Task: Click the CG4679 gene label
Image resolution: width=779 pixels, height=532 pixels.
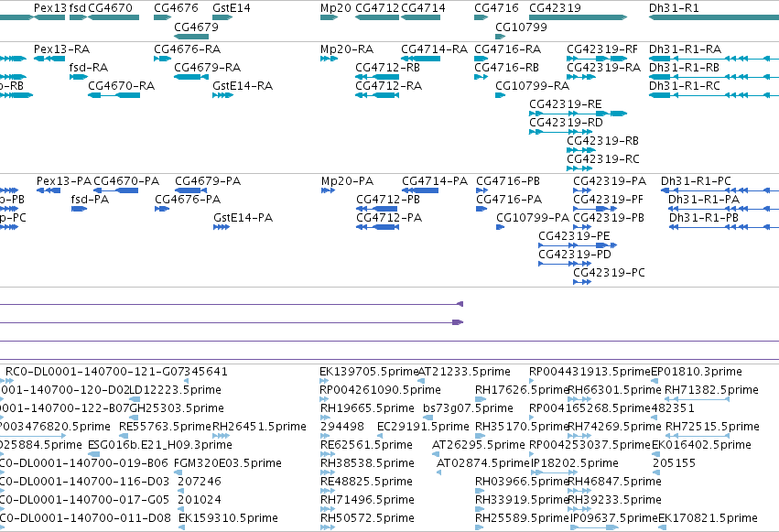Action: click(x=196, y=27)
